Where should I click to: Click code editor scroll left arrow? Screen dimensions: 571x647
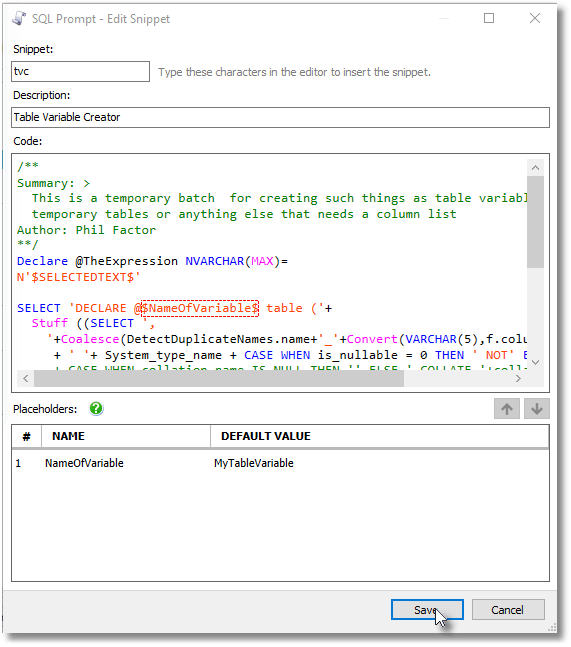26,378
